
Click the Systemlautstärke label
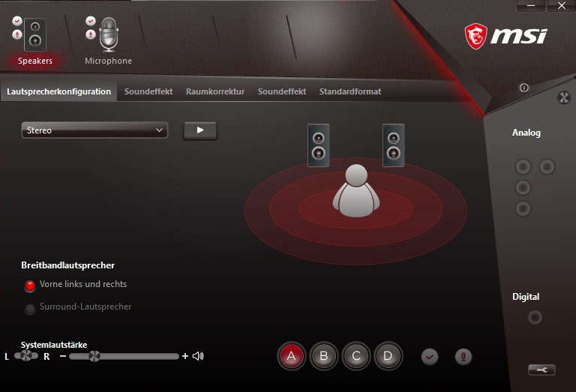[54, 345]
